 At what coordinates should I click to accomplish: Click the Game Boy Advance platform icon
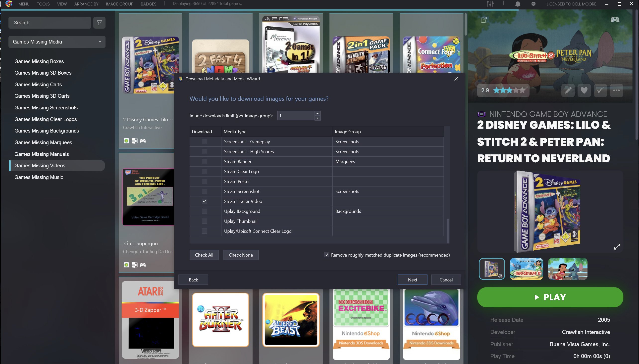(x=481, y=114)
